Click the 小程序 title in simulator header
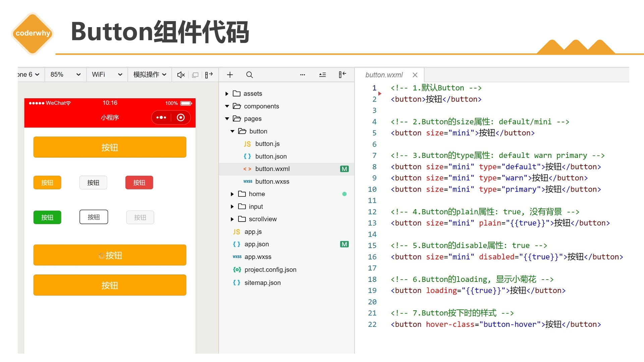This screenshot has height=362, width=644. 110,117
